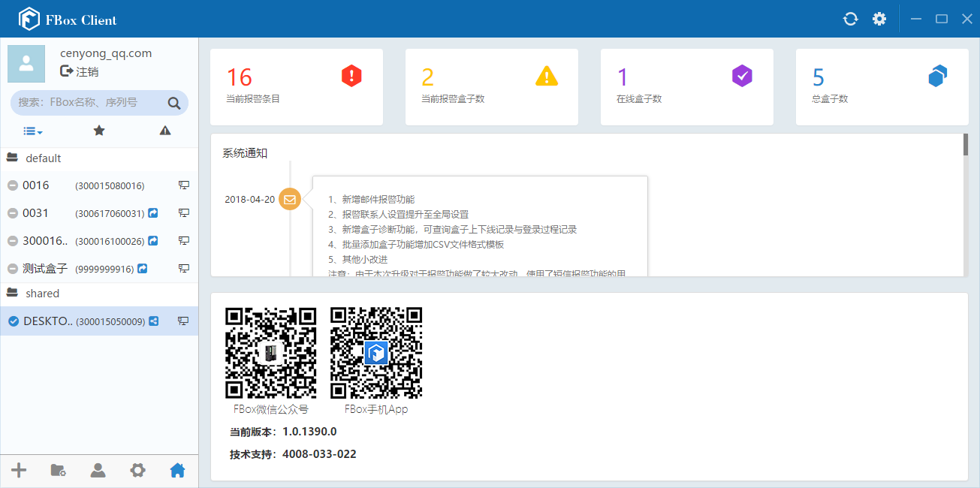Log out via the 注销 button
The height and width of the screenshot is (488, 980).
click(x=80, y=71)
